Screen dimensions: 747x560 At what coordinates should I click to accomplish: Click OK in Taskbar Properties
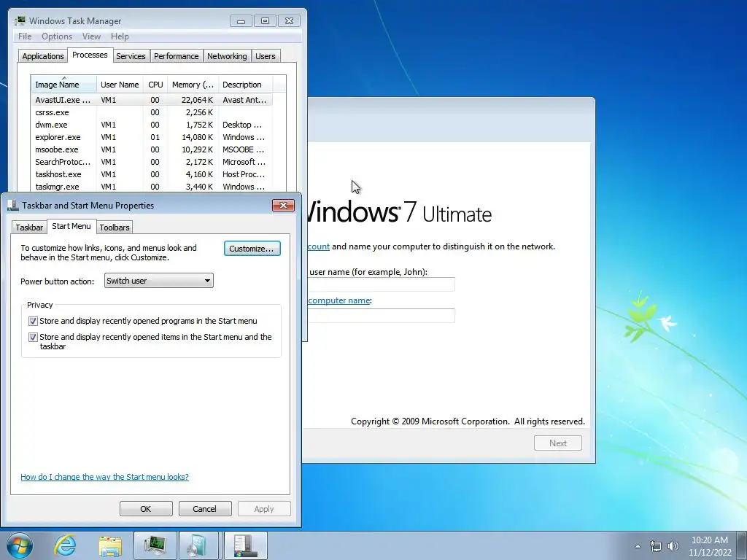coord(146,508)
